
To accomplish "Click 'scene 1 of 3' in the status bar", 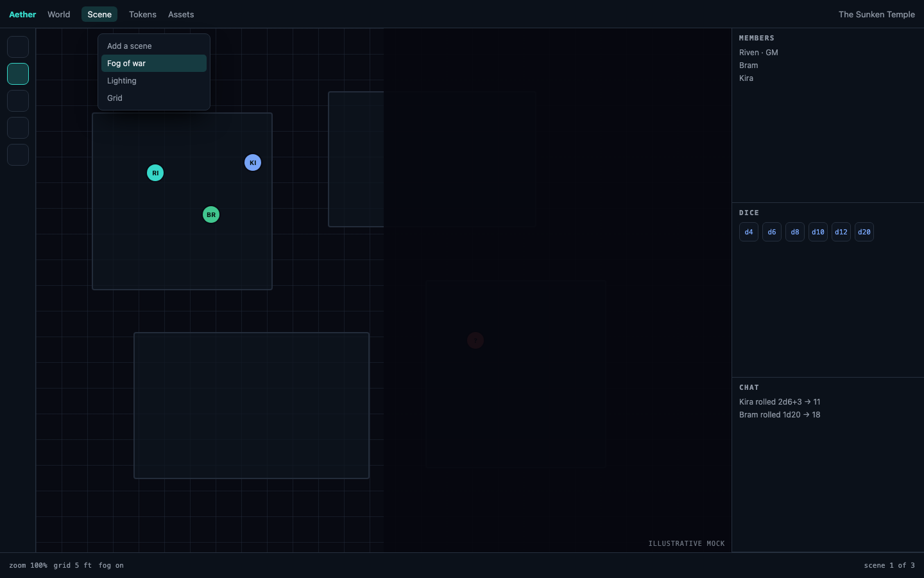I will point(889,565).
